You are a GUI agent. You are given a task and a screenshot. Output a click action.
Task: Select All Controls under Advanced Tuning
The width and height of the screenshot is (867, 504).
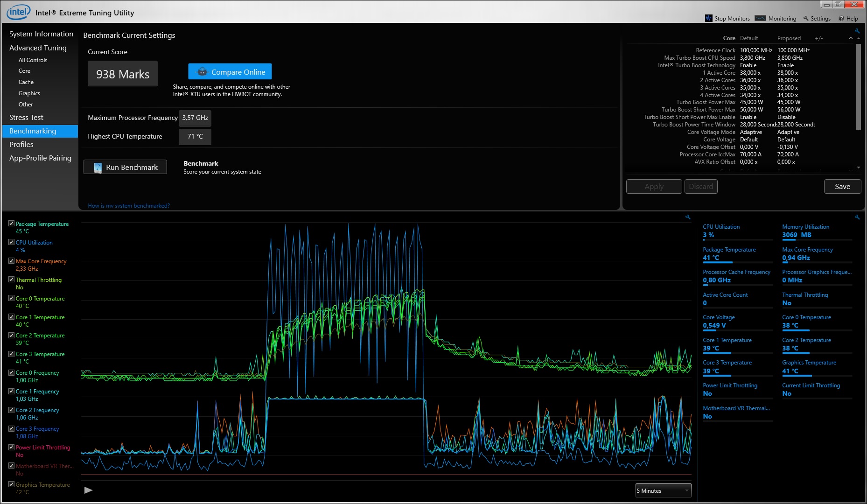[x=33, y=60]
